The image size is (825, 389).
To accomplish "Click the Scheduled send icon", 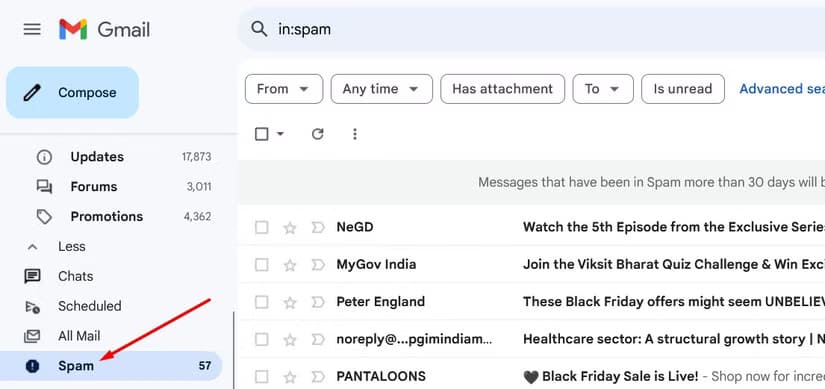I will pos(32,306).
